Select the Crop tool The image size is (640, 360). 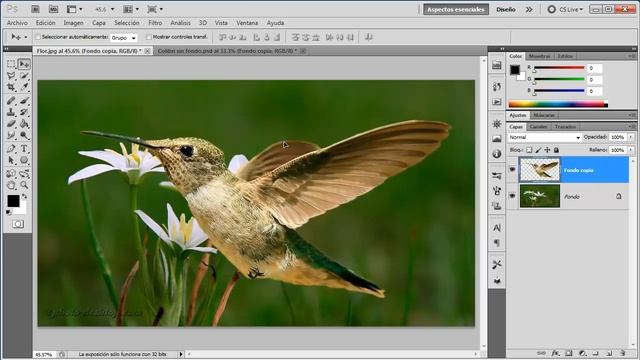(11, 87)
